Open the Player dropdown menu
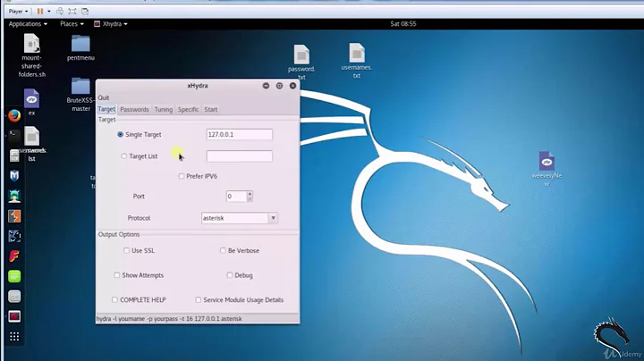644x361 pixels. (18, 12)
